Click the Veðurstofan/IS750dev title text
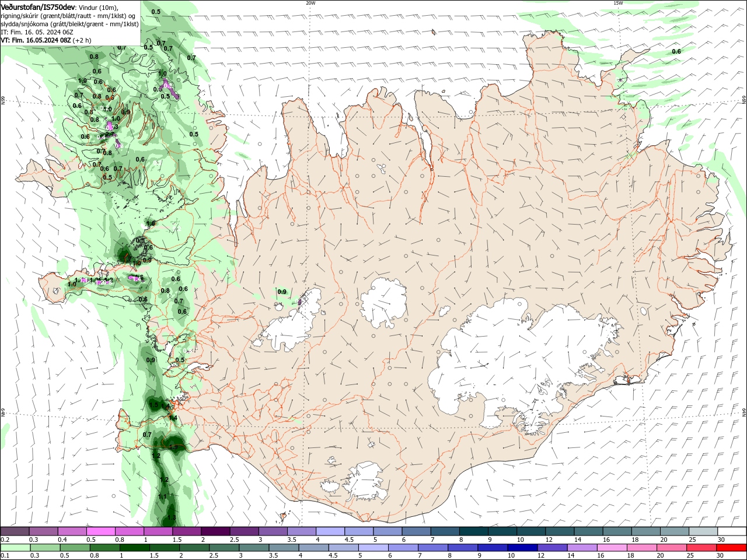The width and height of the screenshot is (747, 560). pyautogui.click(x=39, y=7)
